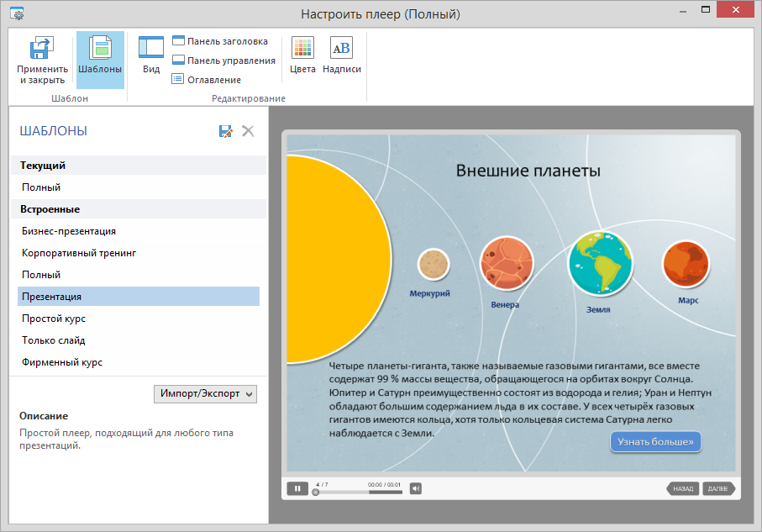The height and width of the screenshot is (532, 762).
Task: Click the Земля label on the slide
Action: tap(598, 310)
